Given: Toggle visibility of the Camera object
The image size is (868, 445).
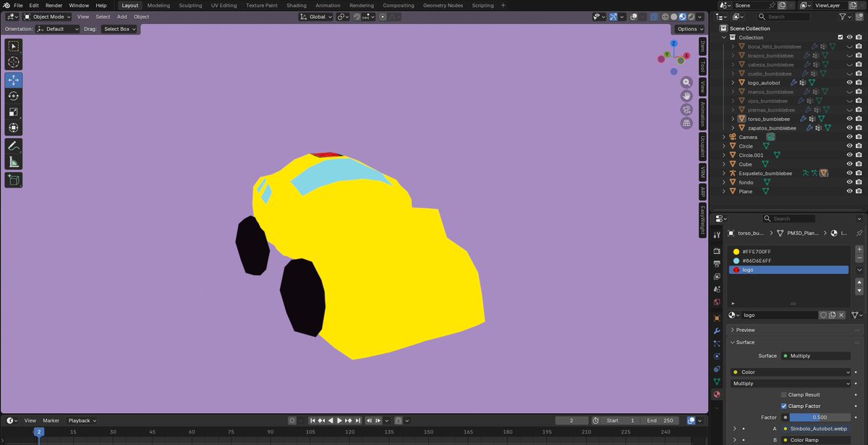Looking at the screenshot, I should coord(850,137).
